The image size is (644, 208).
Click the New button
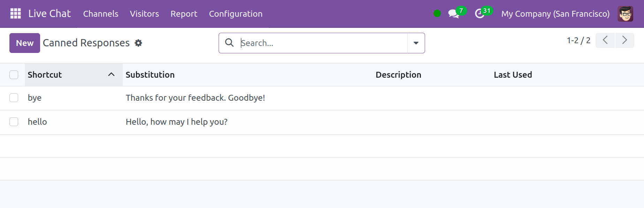[x=25, y=43]
